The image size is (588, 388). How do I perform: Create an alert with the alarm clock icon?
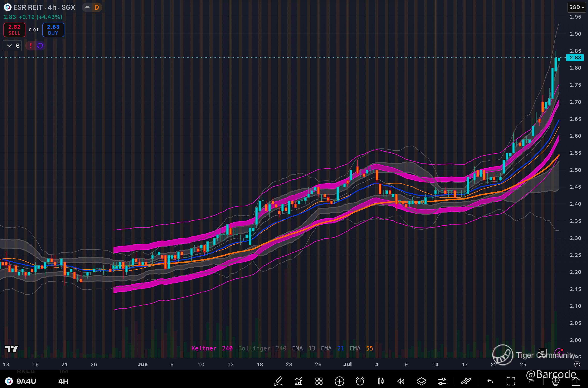point(360,381)
